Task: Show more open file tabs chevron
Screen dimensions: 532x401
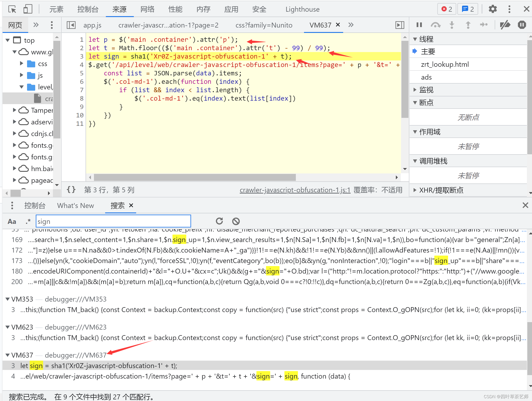Action: click(x=351, y=25)
